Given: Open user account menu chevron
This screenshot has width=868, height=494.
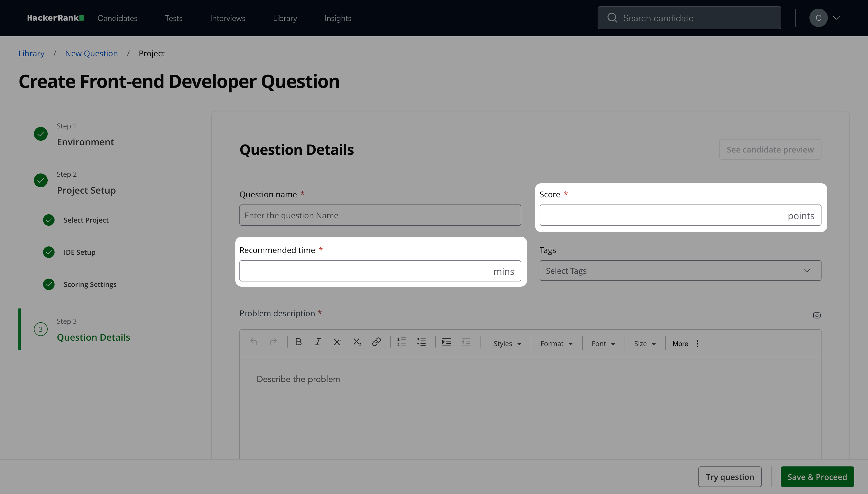Looking at the screenshot, I should (x=836, y=18).
